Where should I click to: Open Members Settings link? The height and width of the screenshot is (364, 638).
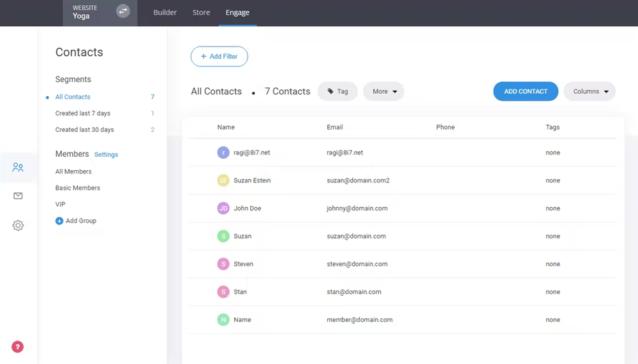106,154
